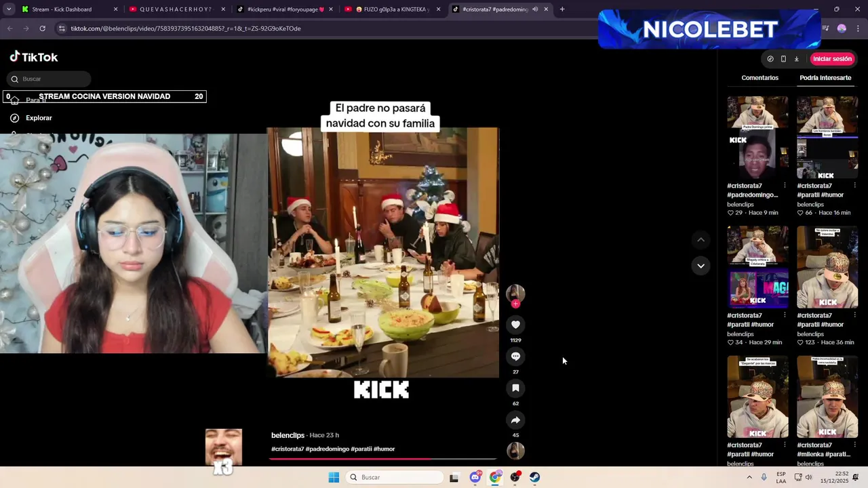The image size is (868, 488).
Task: Open the TikTok coins icon in header
Action: [770, 59]
